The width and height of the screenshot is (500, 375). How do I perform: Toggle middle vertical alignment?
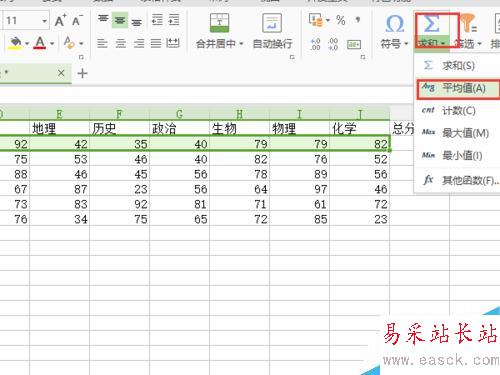[x=120, y=20]
